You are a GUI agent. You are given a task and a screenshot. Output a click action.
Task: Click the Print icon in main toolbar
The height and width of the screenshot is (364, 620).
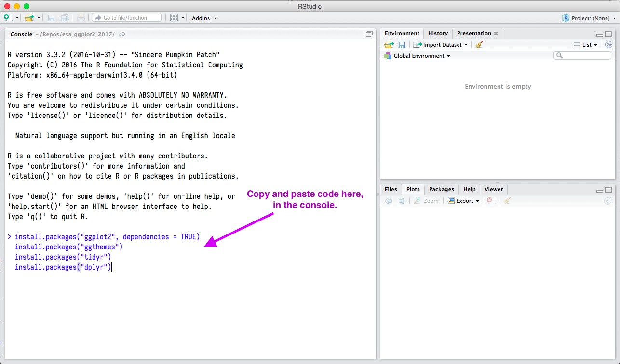(81, 18)
